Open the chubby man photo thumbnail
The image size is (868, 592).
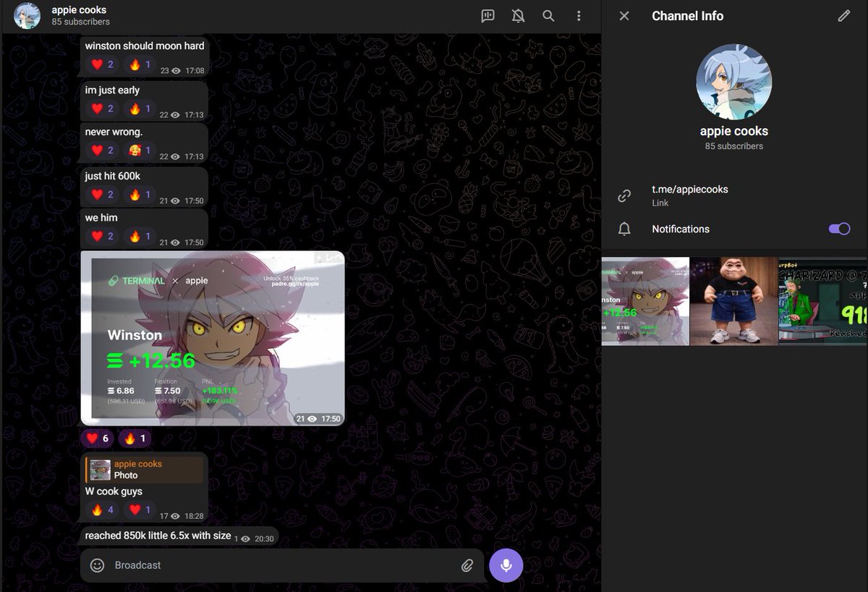734,301
